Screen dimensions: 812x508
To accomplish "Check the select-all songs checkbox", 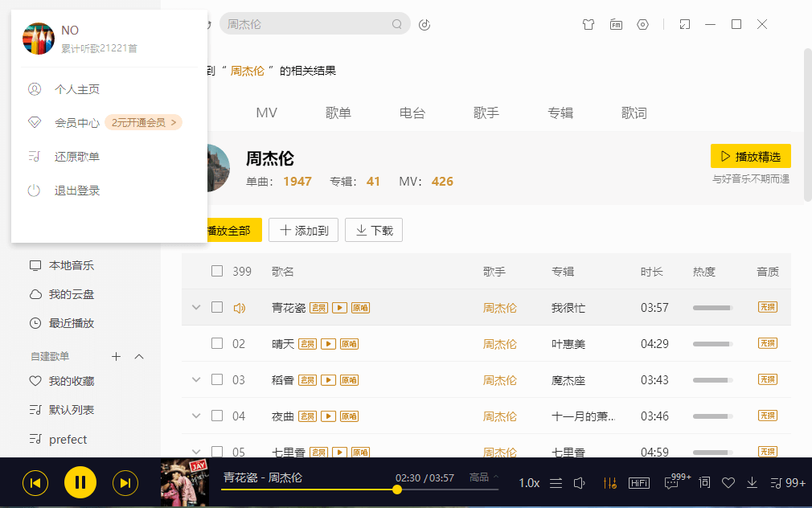I will pos(217,271).
